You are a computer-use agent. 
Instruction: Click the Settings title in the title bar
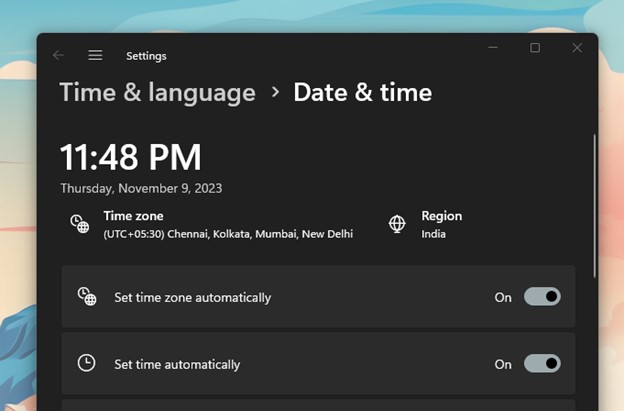tap(146, 56)
